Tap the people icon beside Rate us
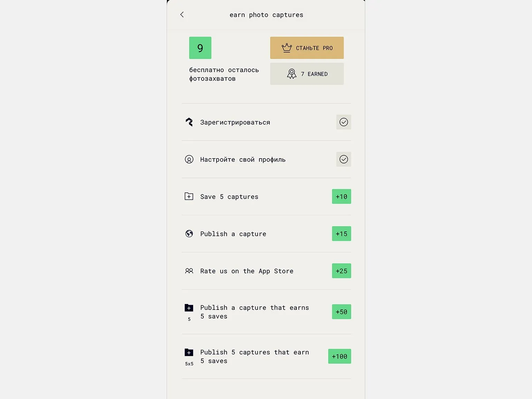532x399 pixels. [189, 271]
